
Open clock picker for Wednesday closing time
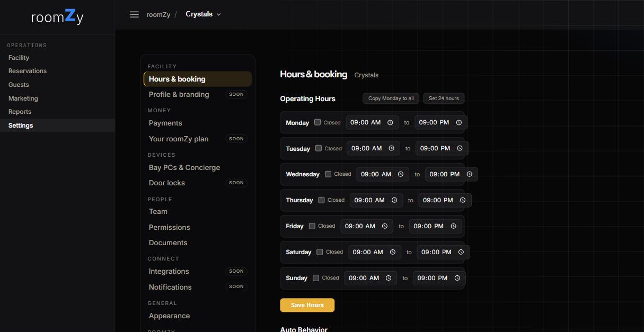[470, 174]
